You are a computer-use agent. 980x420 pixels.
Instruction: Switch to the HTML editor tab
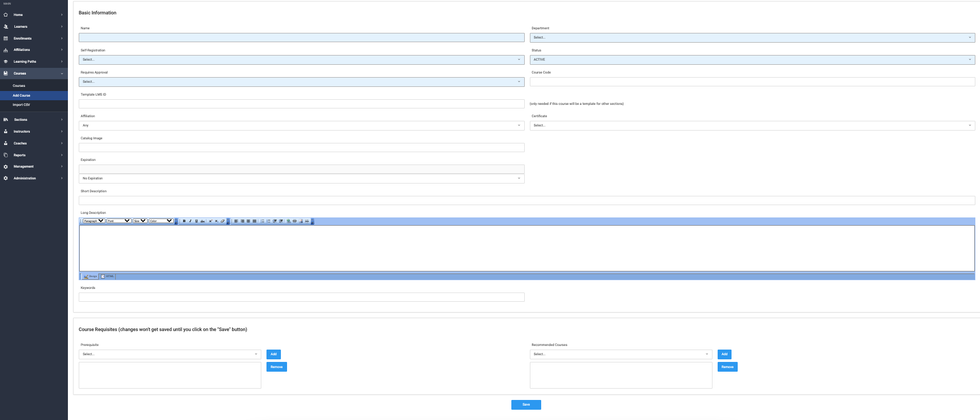(x=108, y=277)
